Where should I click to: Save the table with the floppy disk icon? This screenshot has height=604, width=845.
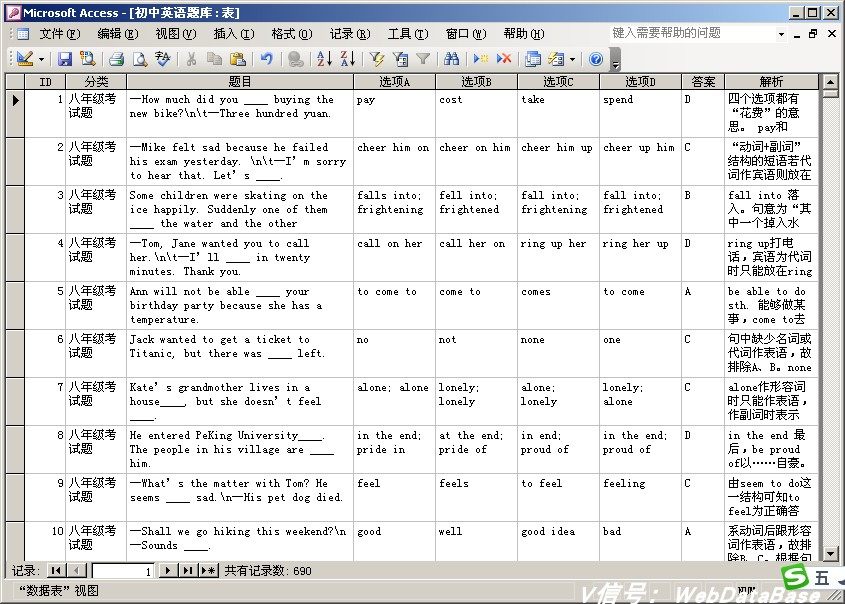pos(65,59)
